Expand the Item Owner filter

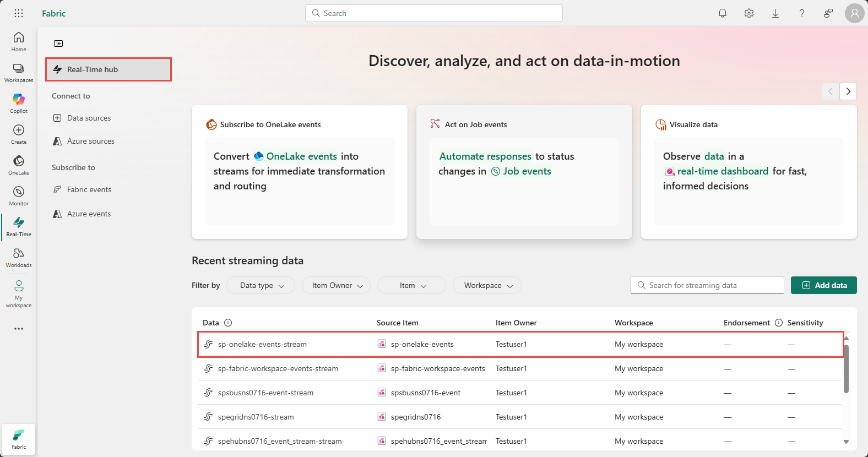click(x=337, y=285)
